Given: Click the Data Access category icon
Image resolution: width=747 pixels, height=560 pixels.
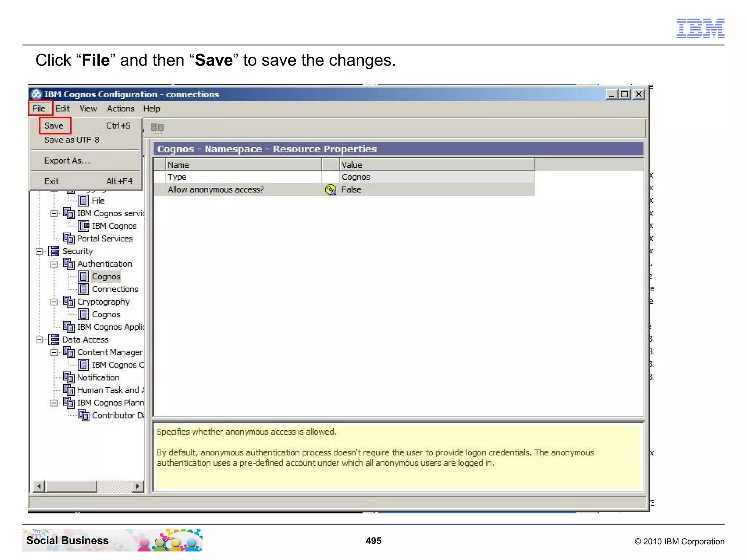Looking at the screenshot, I should pyautogui.click(x=54, y=339).
